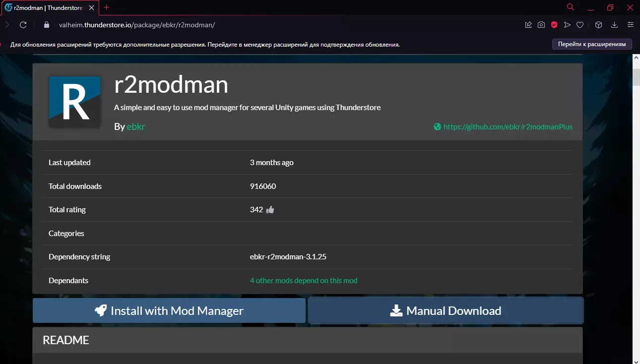Open the downloads arrow icon
Image resolution: width=640 pixels, height=364 pixels.
pos(614,25)
